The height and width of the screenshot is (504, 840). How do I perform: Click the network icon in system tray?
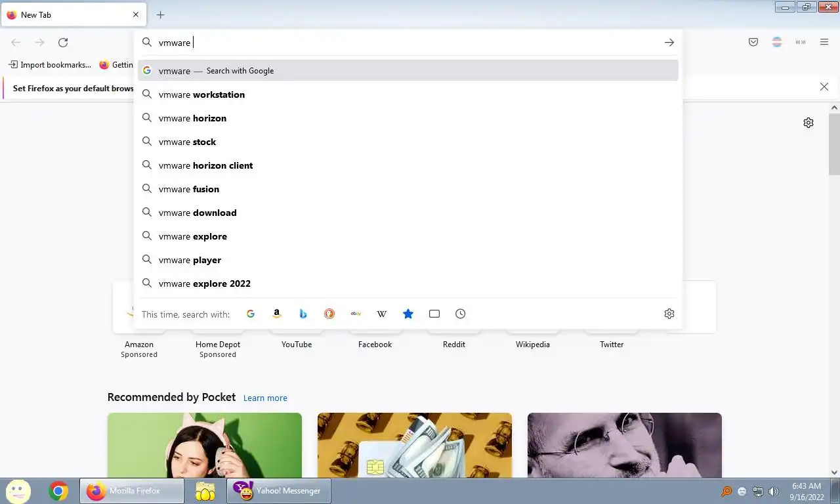point(758,492)
